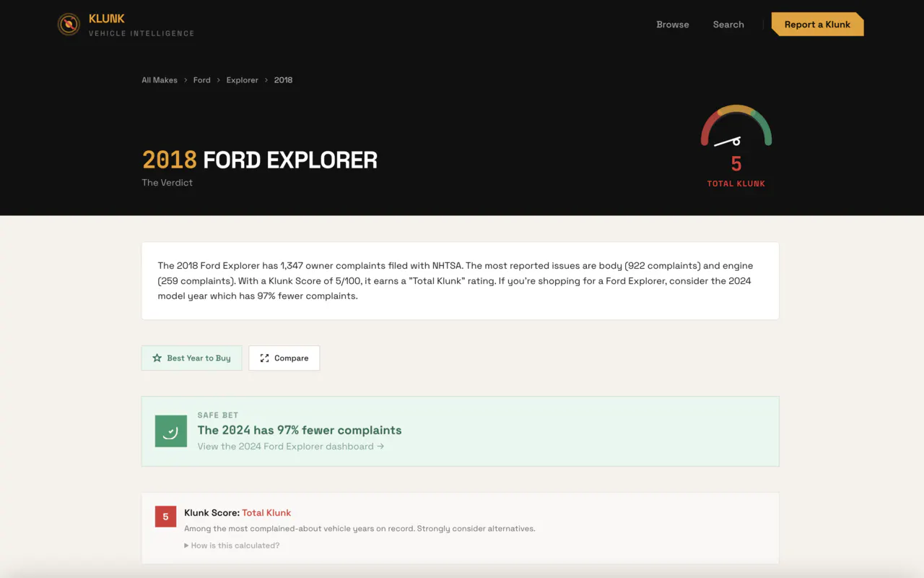Click 'The 2024 has 97% fewer complaints' heading
This screenshot has height=578, width=924.
(300, 430)
